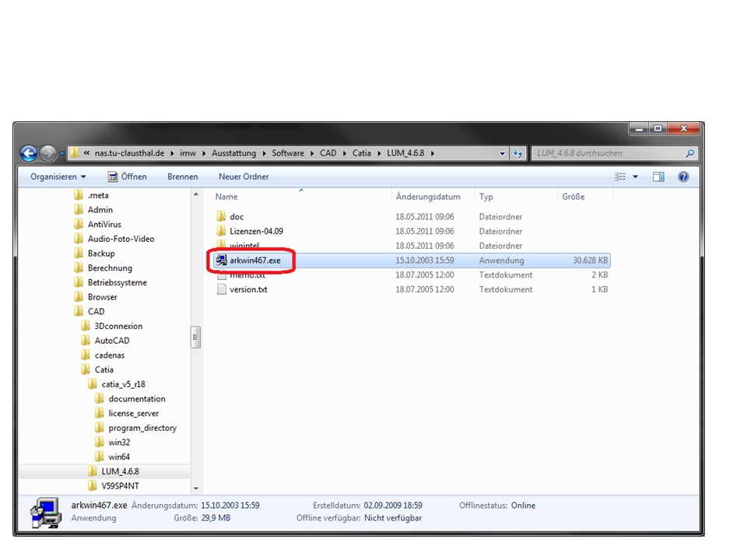Image resolution: width=747 pixels, height=560 pixels.
Task: Click the catia_v5_r18 folder icon
Action: point(93,383)
